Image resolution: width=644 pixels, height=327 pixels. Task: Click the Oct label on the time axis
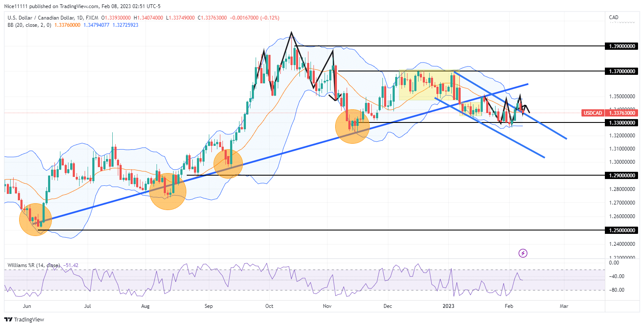click(269, 306)
